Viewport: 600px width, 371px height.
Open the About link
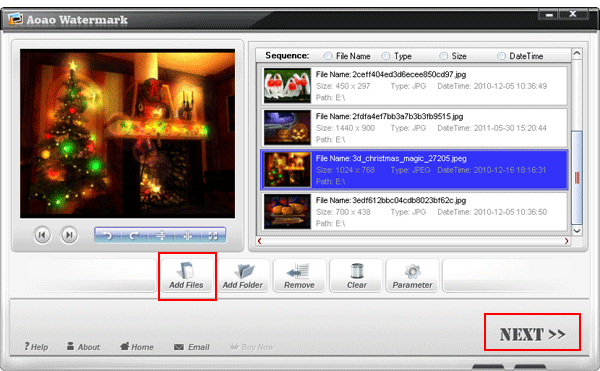tap(83, 347)
